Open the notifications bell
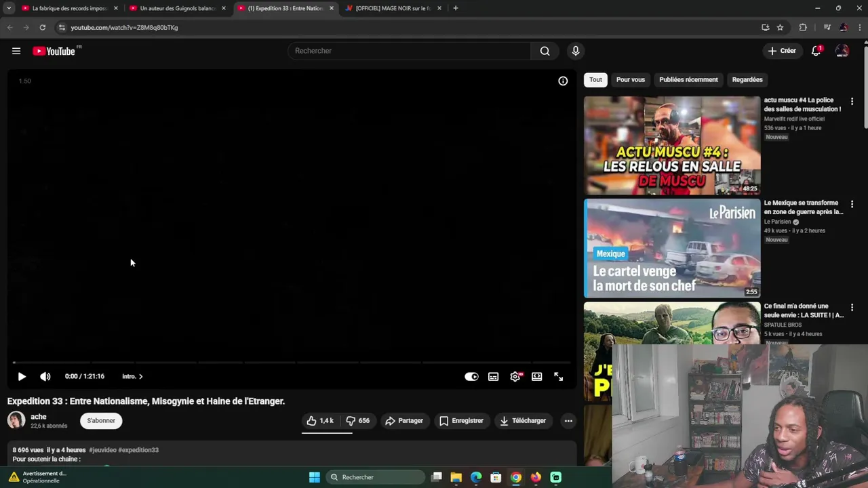868x488 pixels. pos(816,51)
